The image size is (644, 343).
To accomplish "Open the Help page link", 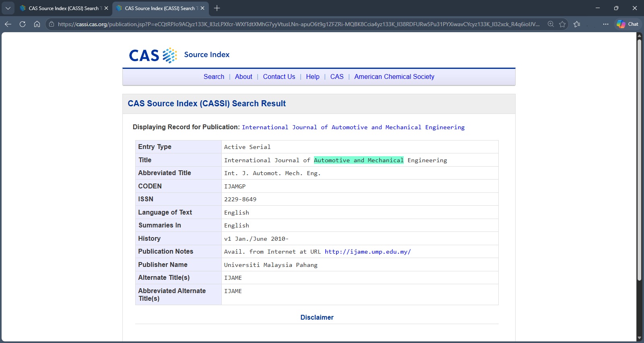I will click(313, 76).
